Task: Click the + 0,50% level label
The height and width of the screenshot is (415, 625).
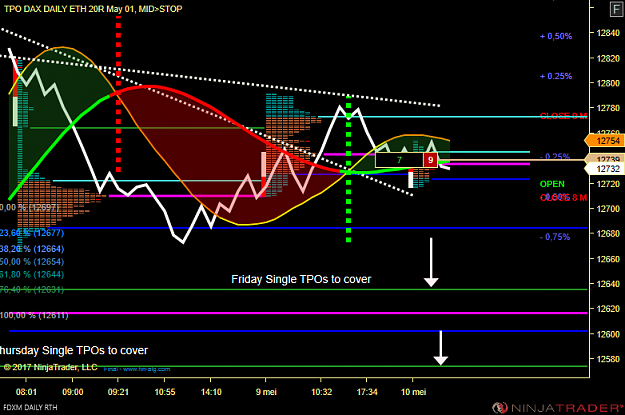Action: click(556, 36)
